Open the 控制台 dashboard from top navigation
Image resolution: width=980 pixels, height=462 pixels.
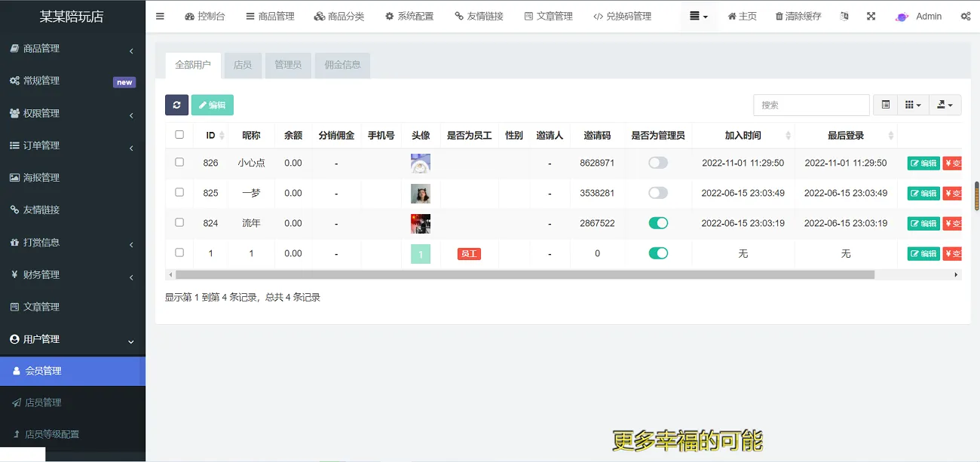pos(204,15)
